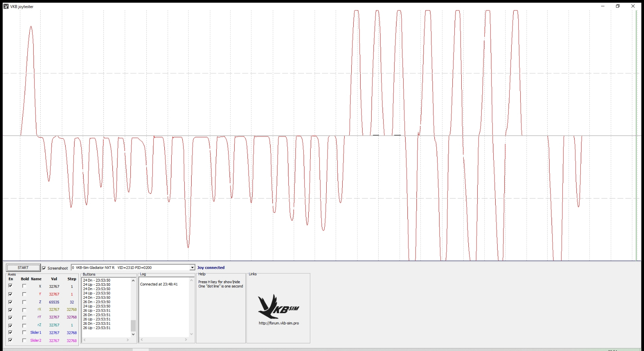Click the Slider1 step value 32768

(72, 333)
